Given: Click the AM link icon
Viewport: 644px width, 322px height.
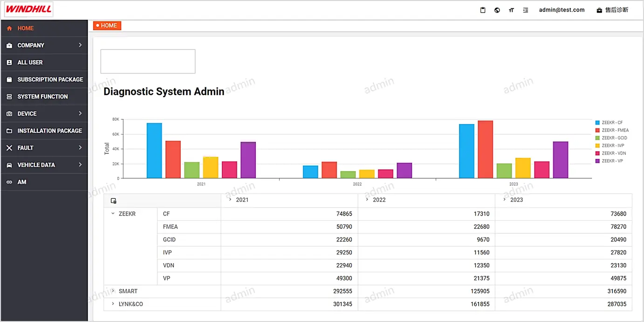Looking at the screenshot, I should 9,182.
